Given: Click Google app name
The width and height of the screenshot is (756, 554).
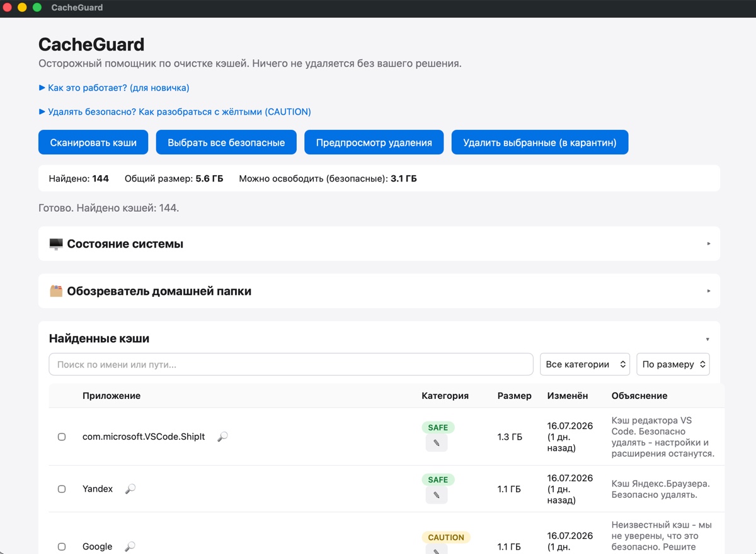Looking at the screenshot, I should (x=98, y=546).
